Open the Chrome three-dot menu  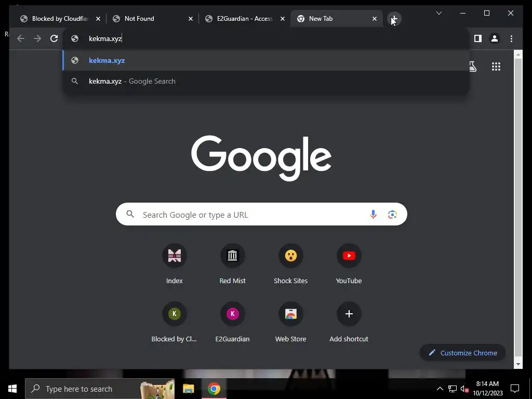coord(511,38)
